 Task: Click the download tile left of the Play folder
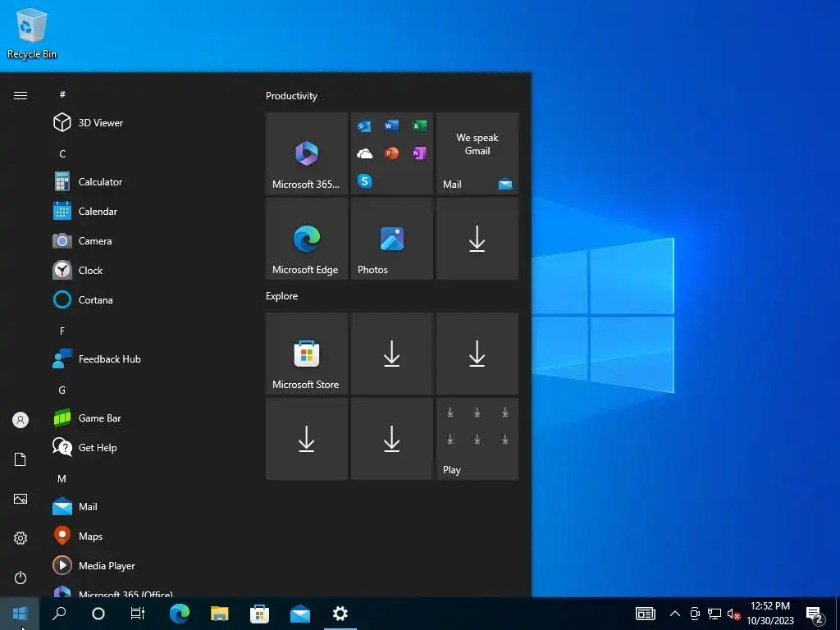pyautogui.click(x=391, y=439)
